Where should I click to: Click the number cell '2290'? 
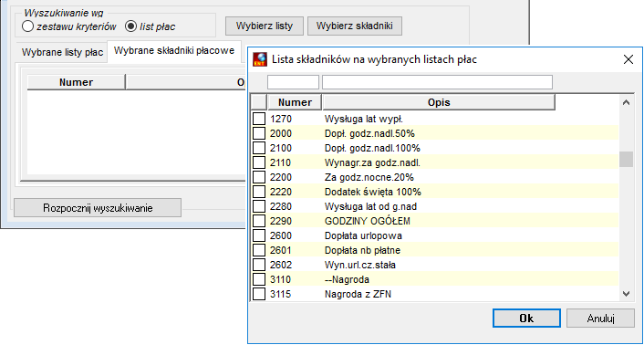click(x=281, y=221)
